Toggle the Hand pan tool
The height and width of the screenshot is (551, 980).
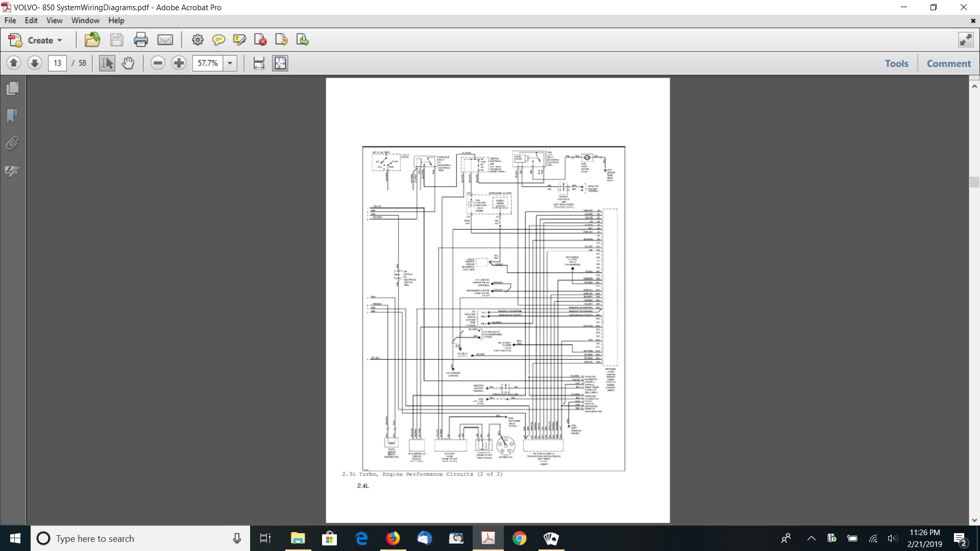tap(128, 63)
